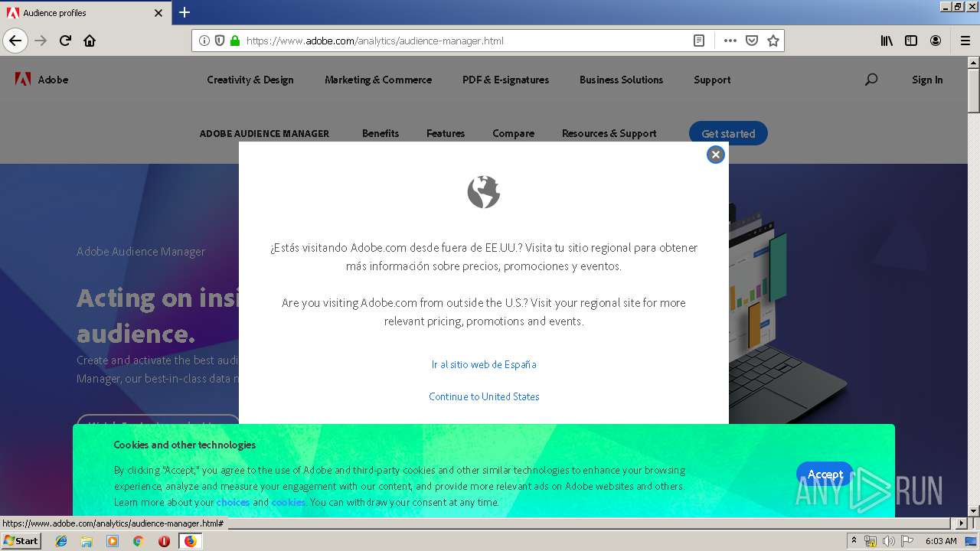Show sidebars icon in the toolbar

tap(911, 41)
